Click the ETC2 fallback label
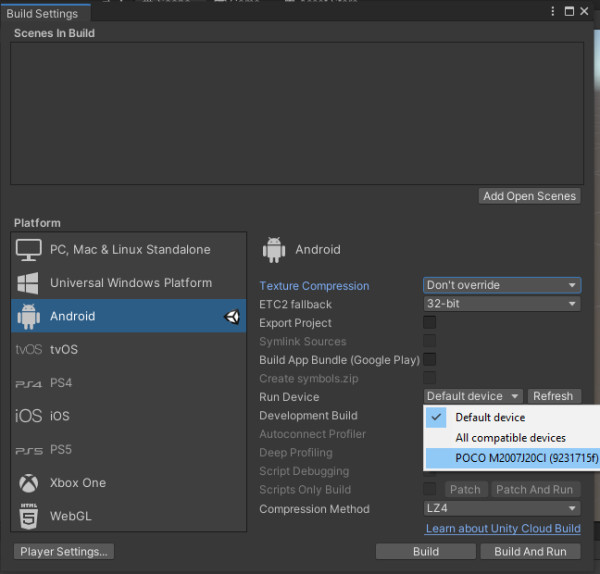The width and height of the screenshot is (600, 574). [x=295, y=305]
